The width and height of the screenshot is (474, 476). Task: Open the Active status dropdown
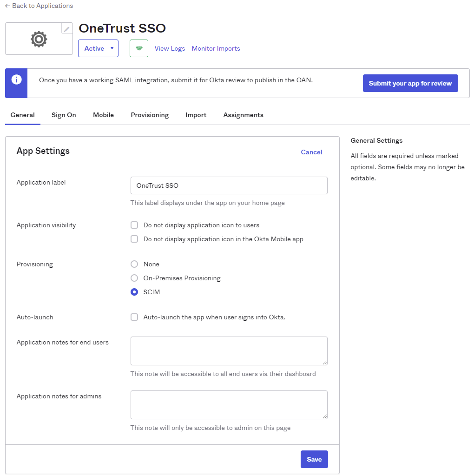[98, 48]
